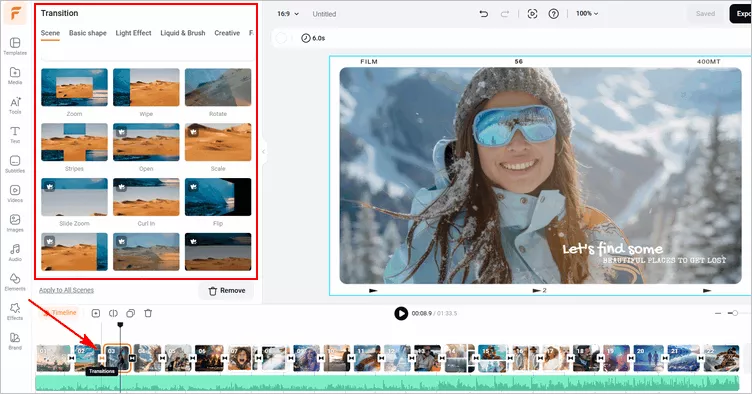
Task: Click the Remove transition button
Action: [x=226, y=290]
